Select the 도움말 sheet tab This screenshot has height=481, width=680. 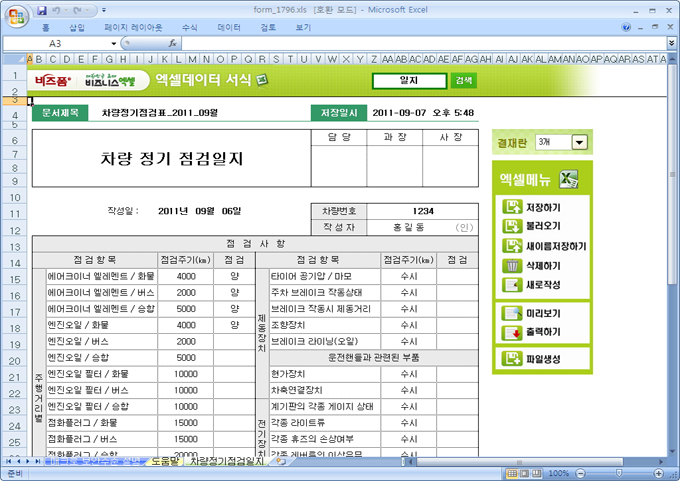click(x=165, y=461)
